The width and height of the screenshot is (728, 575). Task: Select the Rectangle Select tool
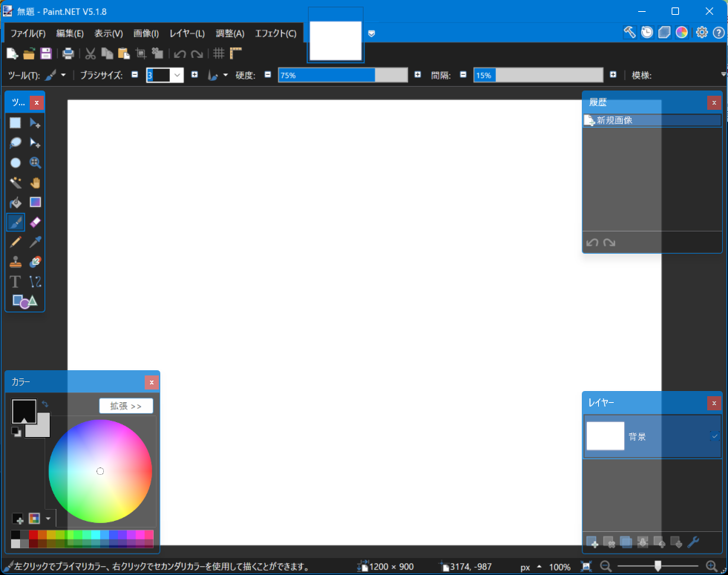click(16, 122)
